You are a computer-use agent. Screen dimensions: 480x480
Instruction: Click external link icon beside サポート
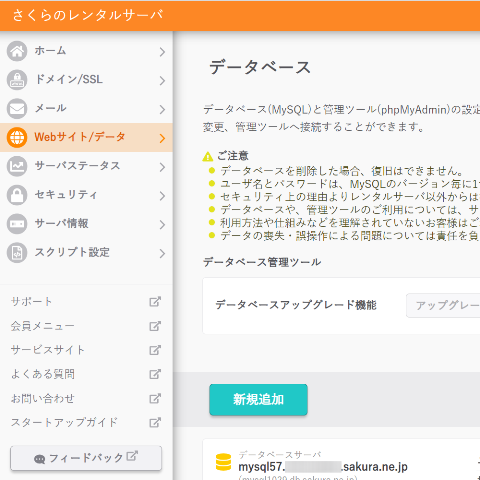[155, 302]
